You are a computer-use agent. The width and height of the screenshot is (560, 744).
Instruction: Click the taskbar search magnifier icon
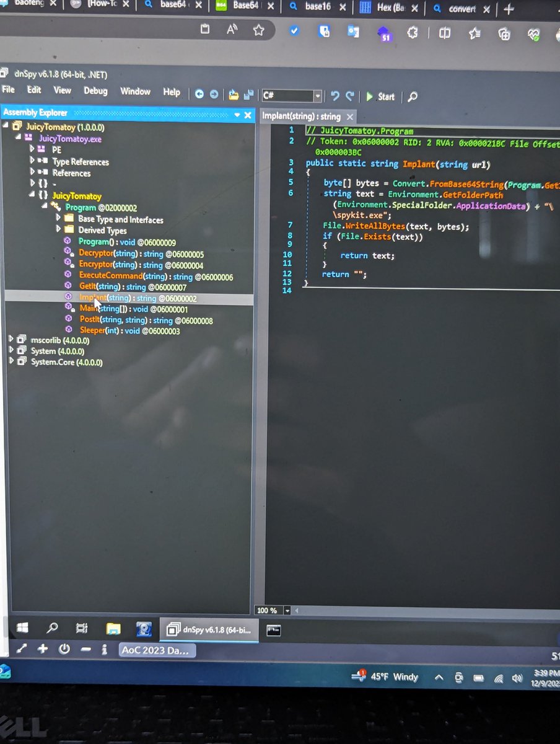point(53,629)
